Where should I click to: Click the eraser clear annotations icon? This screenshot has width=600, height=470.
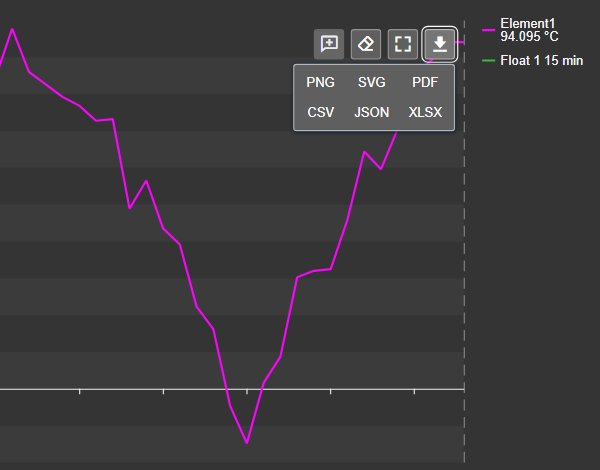point(366,44)
